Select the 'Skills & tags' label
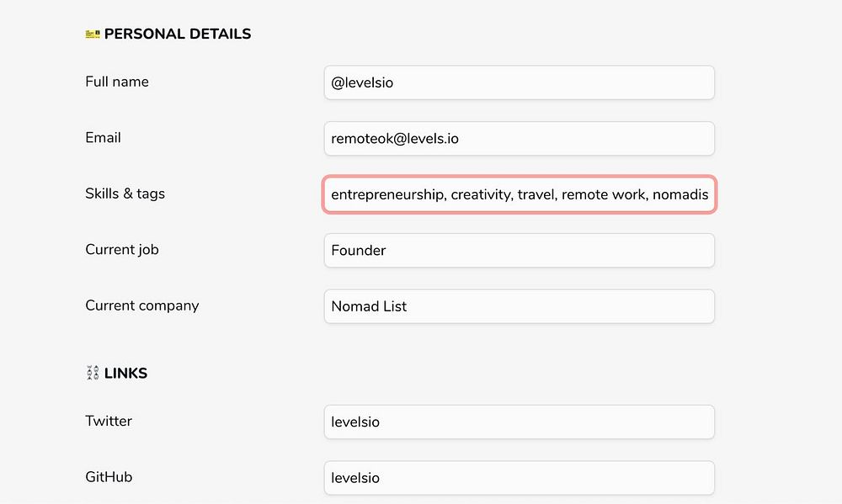Screen dimensions: 842x504 125,194
